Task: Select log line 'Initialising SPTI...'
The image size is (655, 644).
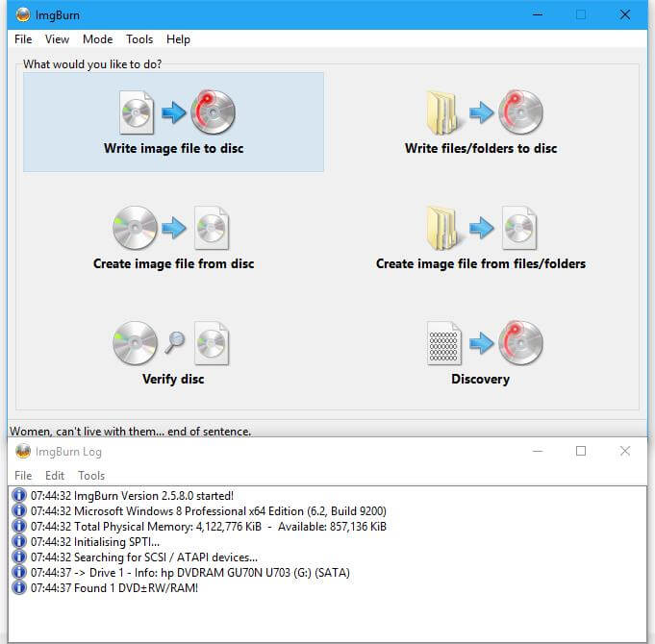Action: [95, 542]
